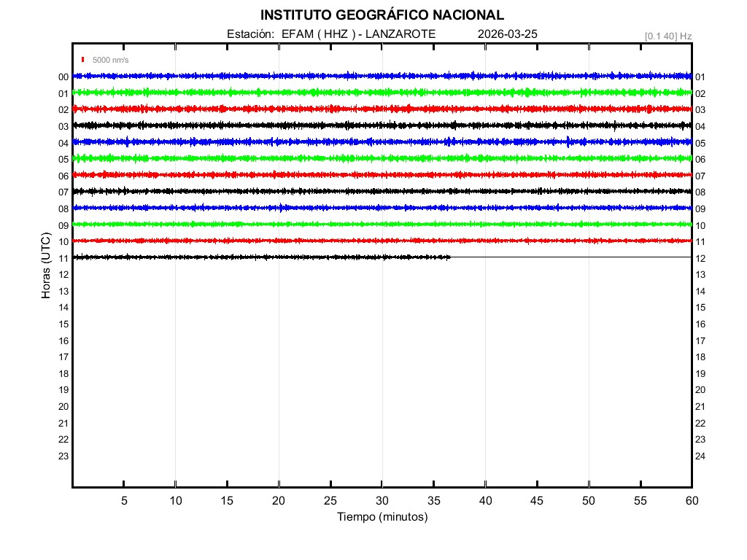Viewport: 747px width, 560px height.
Task: Click the 35 minute tick label
Action: (434, 501)
